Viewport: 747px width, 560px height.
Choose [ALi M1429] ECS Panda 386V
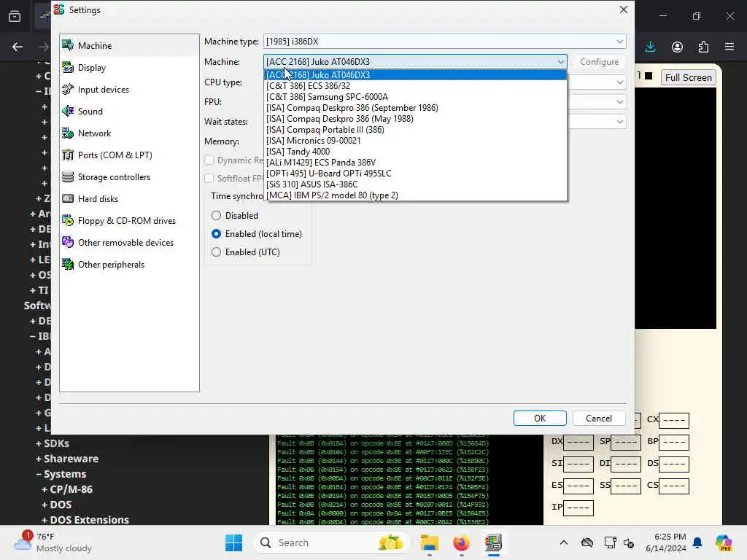[415, 163]
